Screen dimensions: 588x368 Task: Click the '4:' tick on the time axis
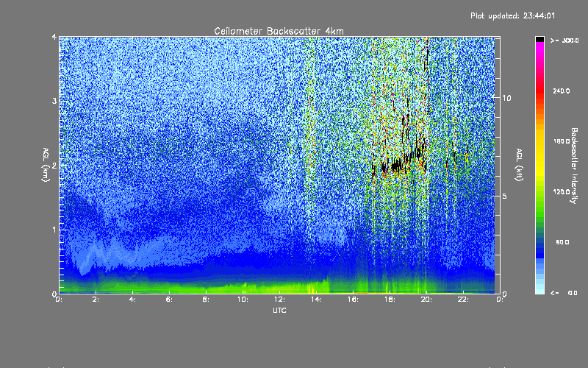click(x=132, y=300)
